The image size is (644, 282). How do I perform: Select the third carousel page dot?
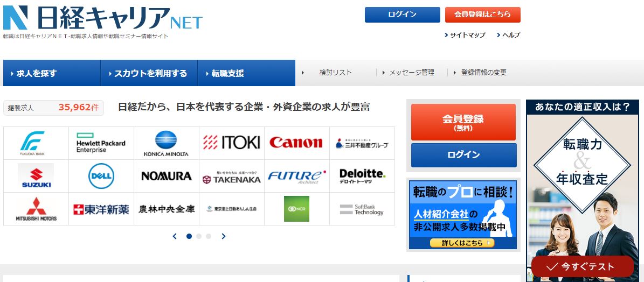[x=209, y=236]
